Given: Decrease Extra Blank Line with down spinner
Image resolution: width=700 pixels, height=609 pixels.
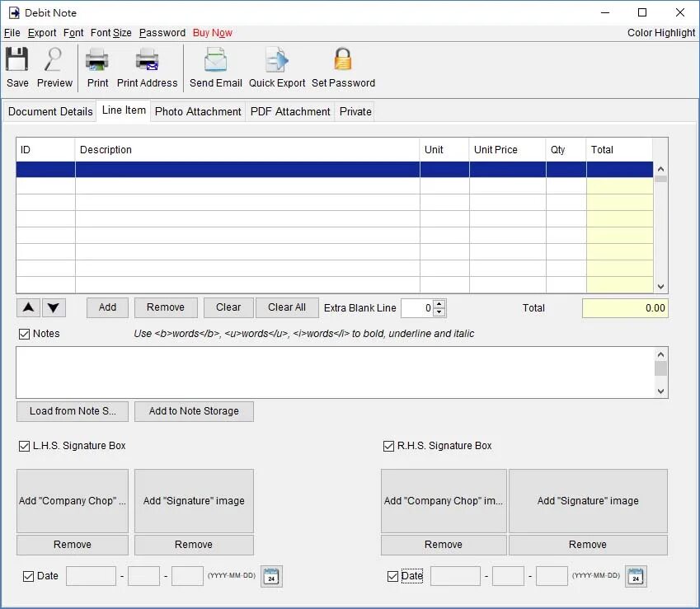Looking at the screenshot, I should pos(439,312).
